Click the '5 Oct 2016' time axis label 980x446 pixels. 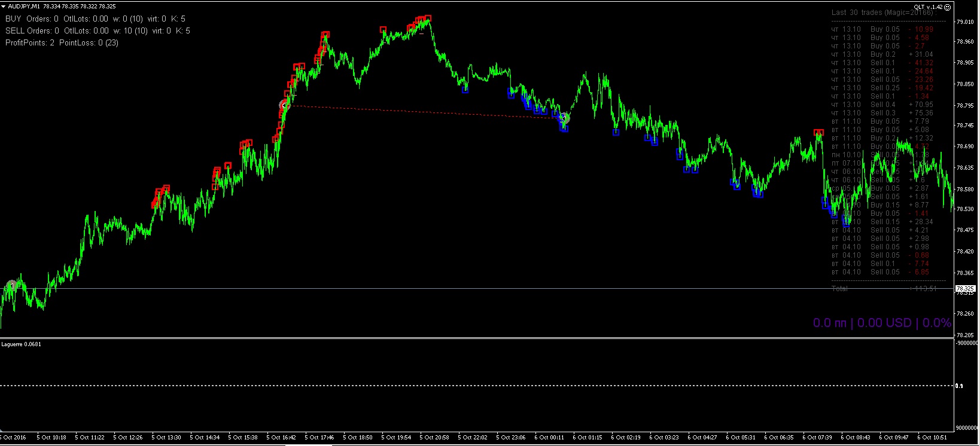pyautogui.click(x=13, y=438)
